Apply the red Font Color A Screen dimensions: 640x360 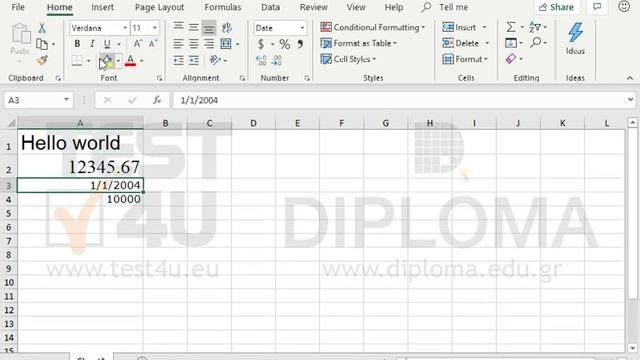(130, 61)
